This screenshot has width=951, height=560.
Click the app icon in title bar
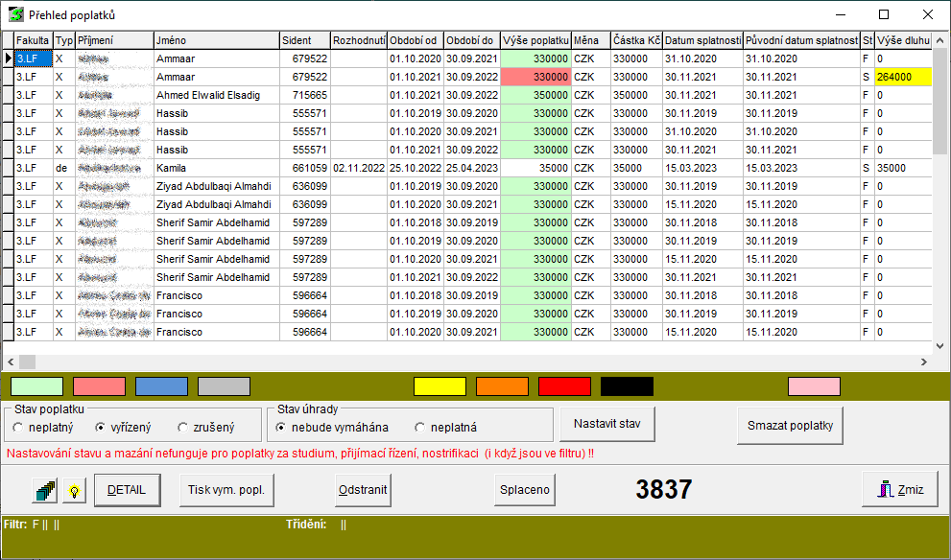coord(16,14)
